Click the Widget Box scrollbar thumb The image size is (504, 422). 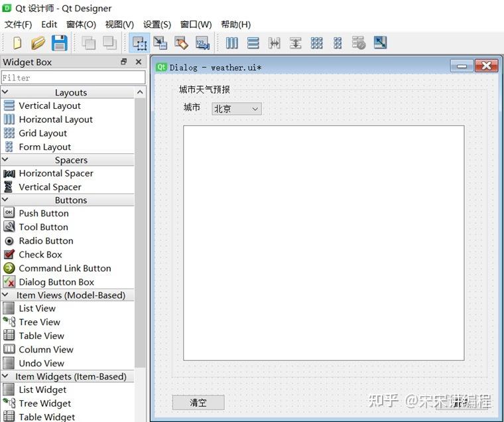tap(140, 232)
